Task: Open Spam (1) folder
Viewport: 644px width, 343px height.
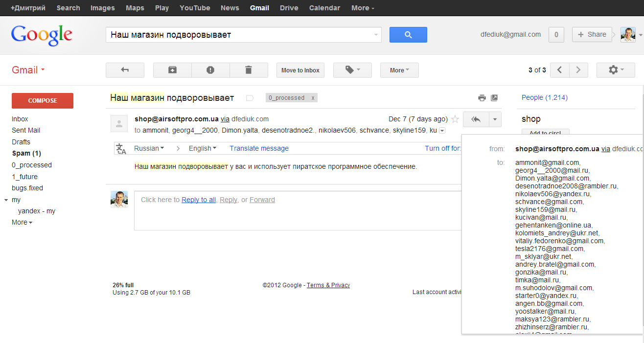Action: tap(26, 153)
